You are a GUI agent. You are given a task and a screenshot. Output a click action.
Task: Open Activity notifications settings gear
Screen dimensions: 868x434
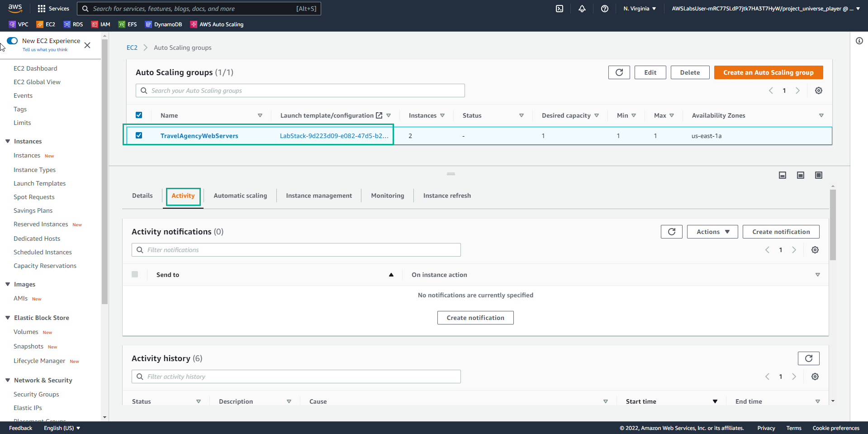(x=815, y=250)
